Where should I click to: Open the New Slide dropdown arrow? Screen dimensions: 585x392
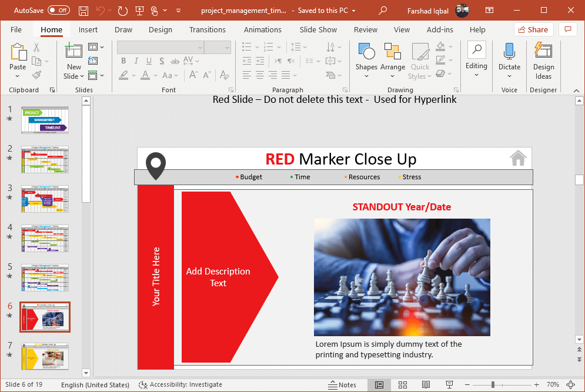click(74, 76)
